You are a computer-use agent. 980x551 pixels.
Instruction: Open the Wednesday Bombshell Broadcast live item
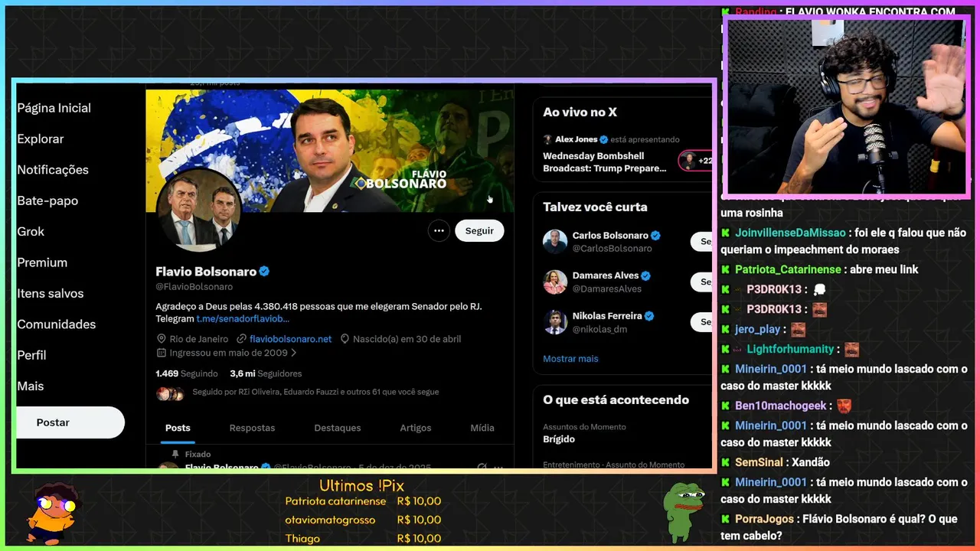[x=605, y=162]
